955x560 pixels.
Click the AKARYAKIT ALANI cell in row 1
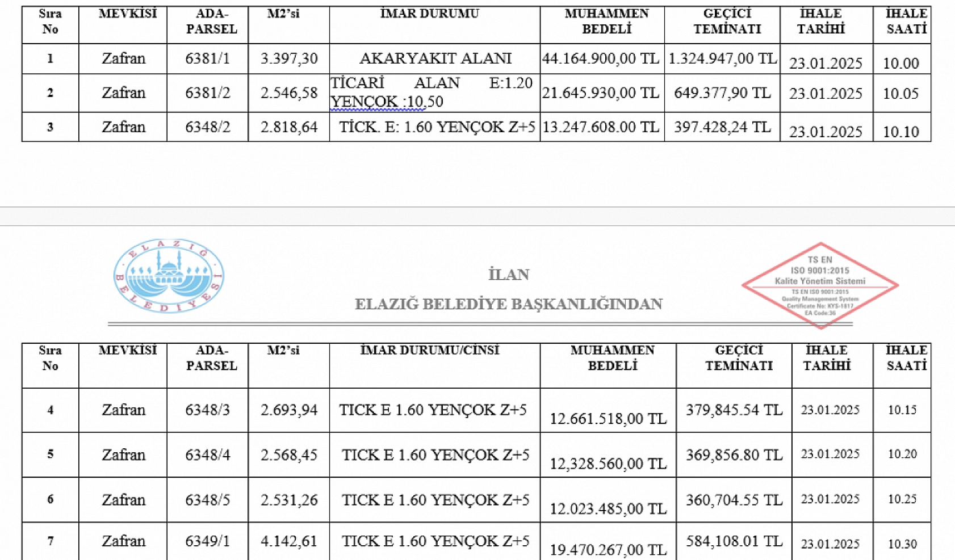coord(435,58)
